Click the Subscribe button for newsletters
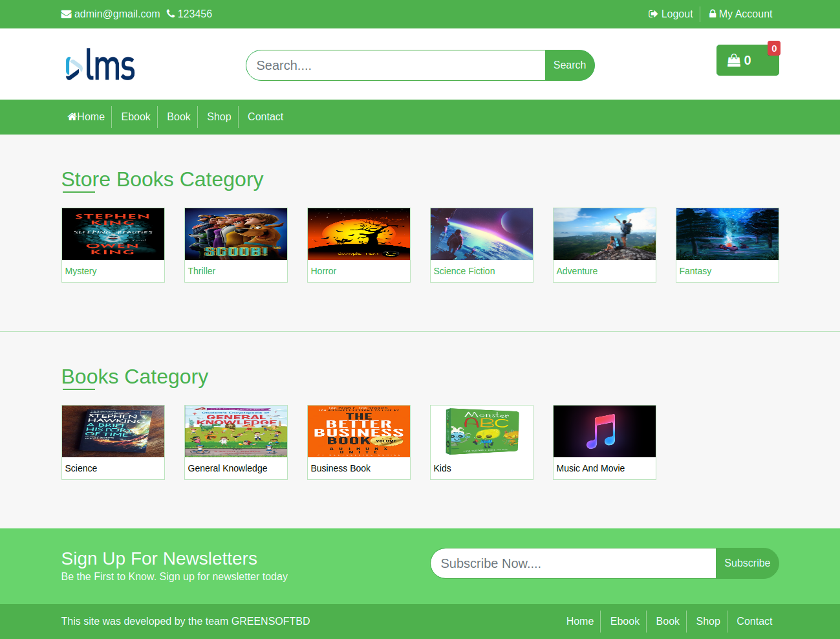Screen dimensions: 840x639 747,563
